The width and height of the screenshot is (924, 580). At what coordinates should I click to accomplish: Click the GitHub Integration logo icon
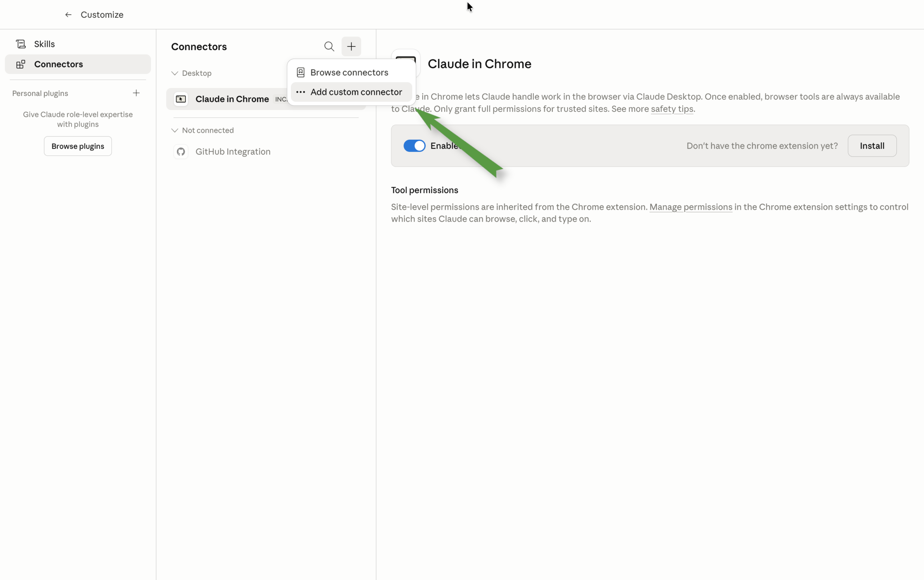coord(181,152)
